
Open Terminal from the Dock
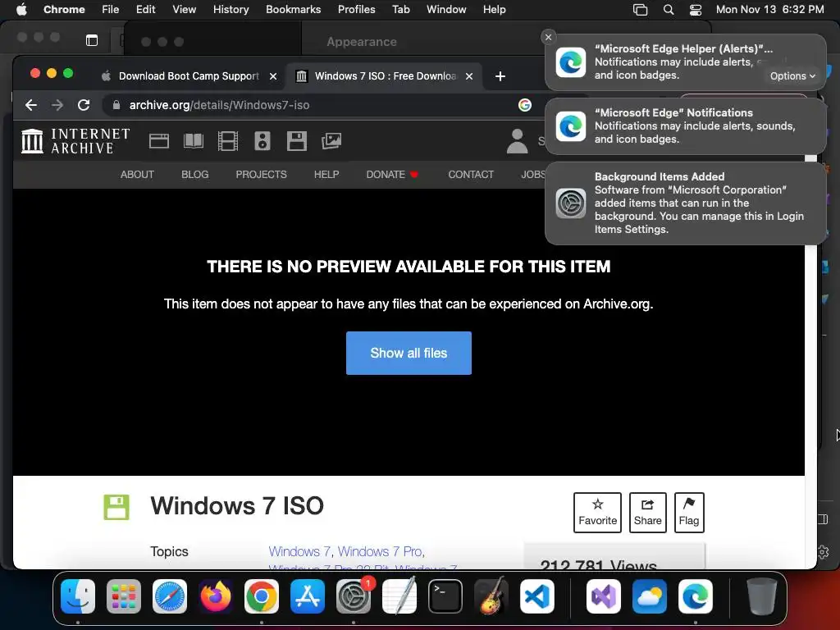(445, 596)
